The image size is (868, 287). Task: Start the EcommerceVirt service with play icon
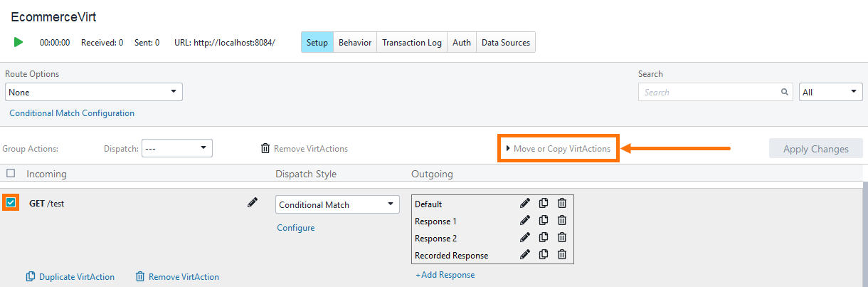pos(18,42)
